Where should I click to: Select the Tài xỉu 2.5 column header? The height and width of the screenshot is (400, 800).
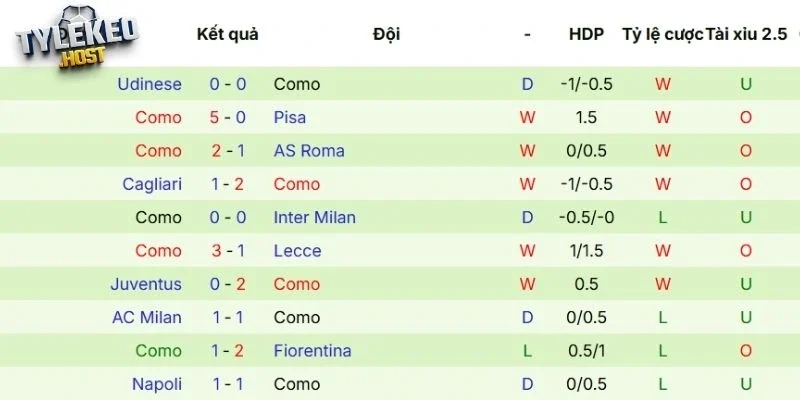746,34
